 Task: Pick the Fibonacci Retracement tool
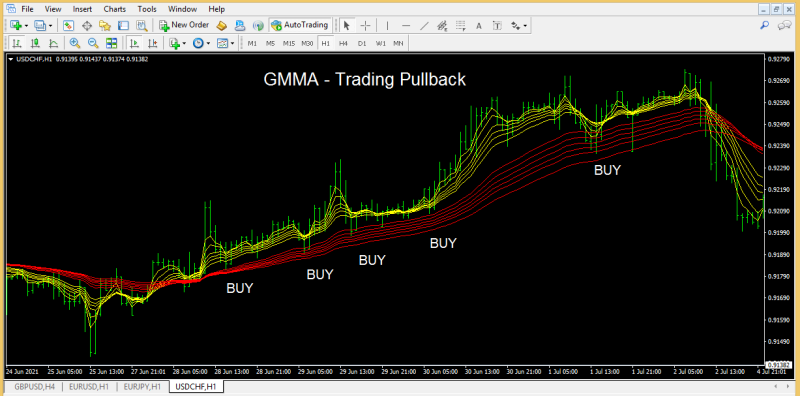[461, 25]
